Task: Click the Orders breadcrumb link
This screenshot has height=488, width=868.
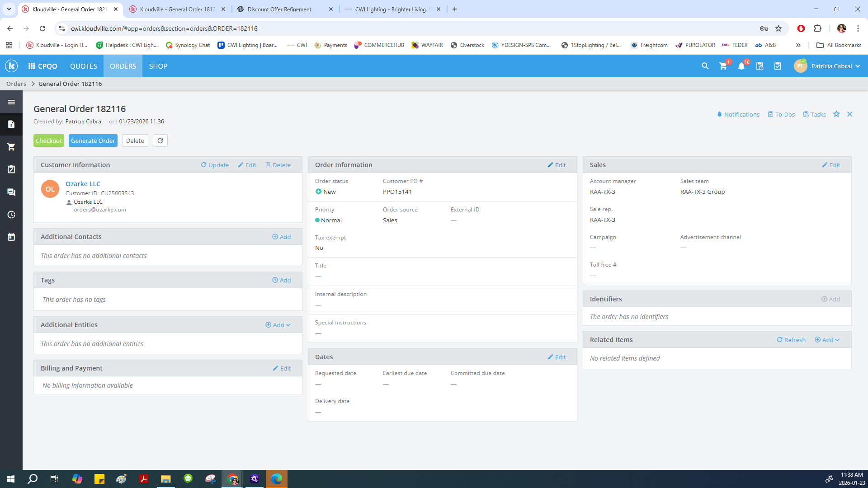Action: pyautogui.click(x=16, y=84)
